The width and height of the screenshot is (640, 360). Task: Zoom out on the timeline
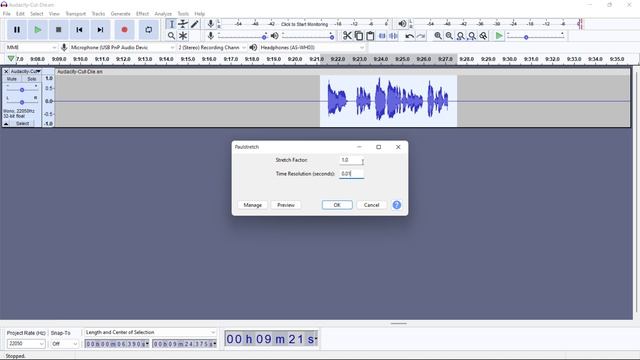coord(449,36)
